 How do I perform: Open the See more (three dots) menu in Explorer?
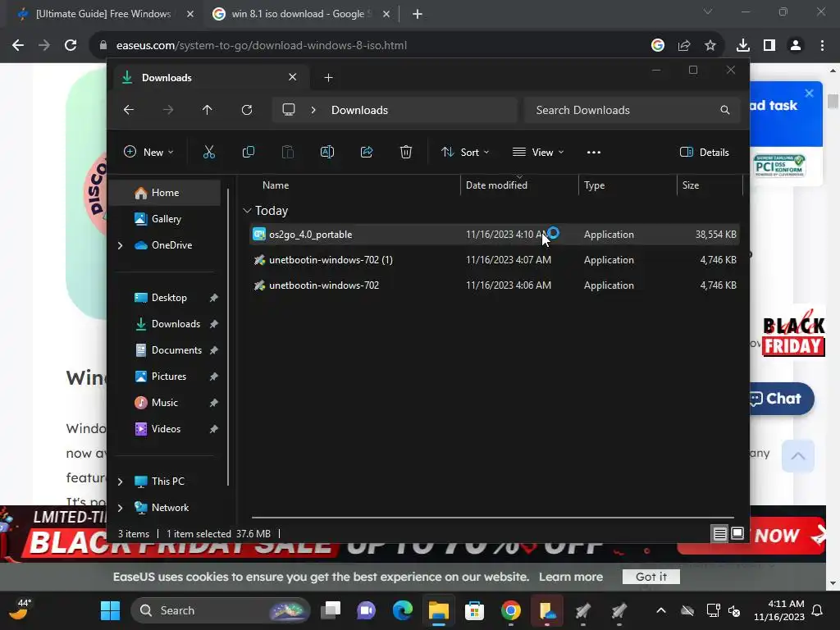(x=594, y=152)
